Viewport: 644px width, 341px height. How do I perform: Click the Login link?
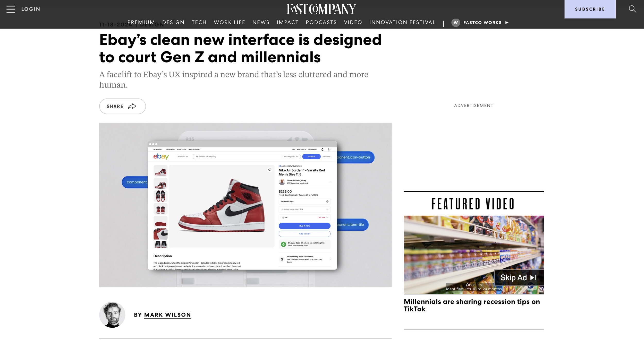coord(31,9)
